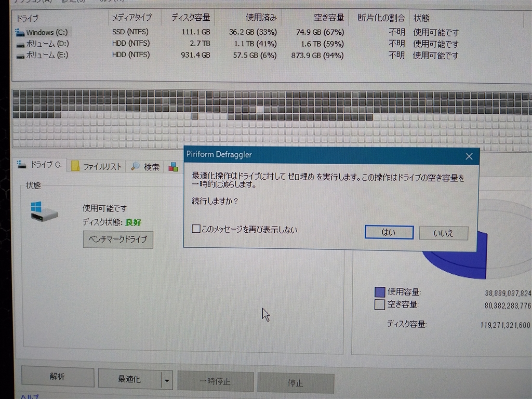
Task: Switch to the 検索 tab
Action: click(x=145, y=167)
